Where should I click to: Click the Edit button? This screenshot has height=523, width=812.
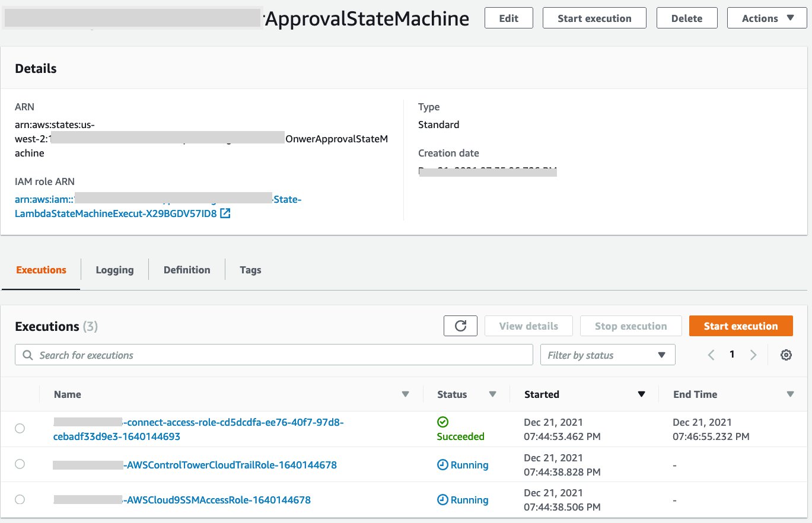508,18
